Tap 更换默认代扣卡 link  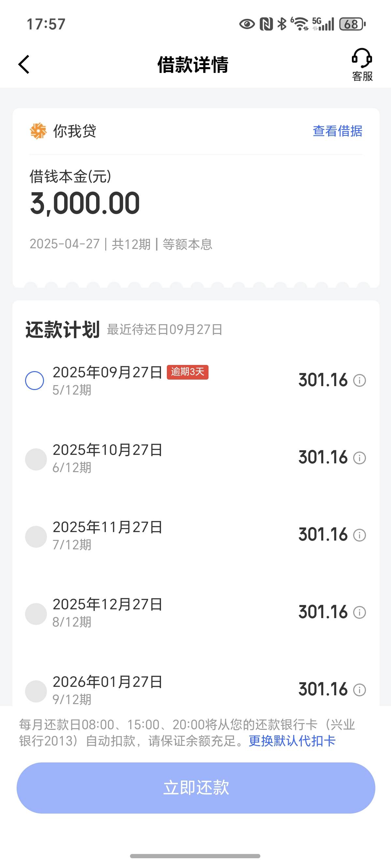point(292,741)
